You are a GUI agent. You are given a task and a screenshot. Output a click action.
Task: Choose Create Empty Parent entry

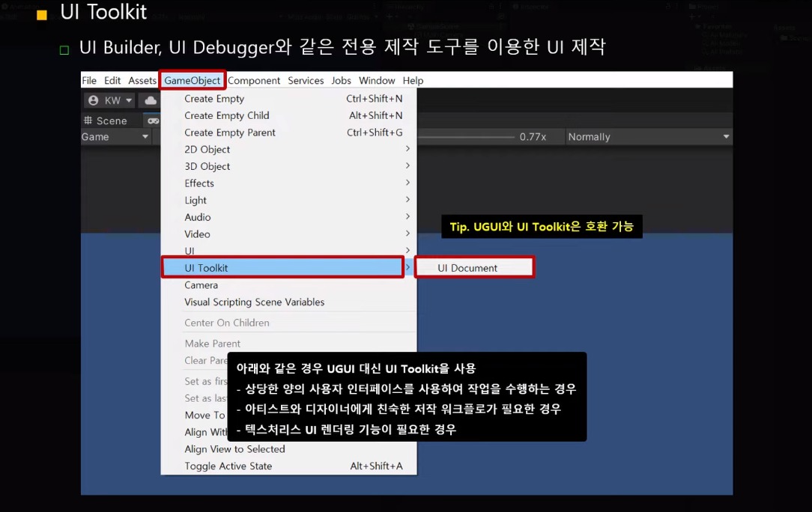(288, 132)
